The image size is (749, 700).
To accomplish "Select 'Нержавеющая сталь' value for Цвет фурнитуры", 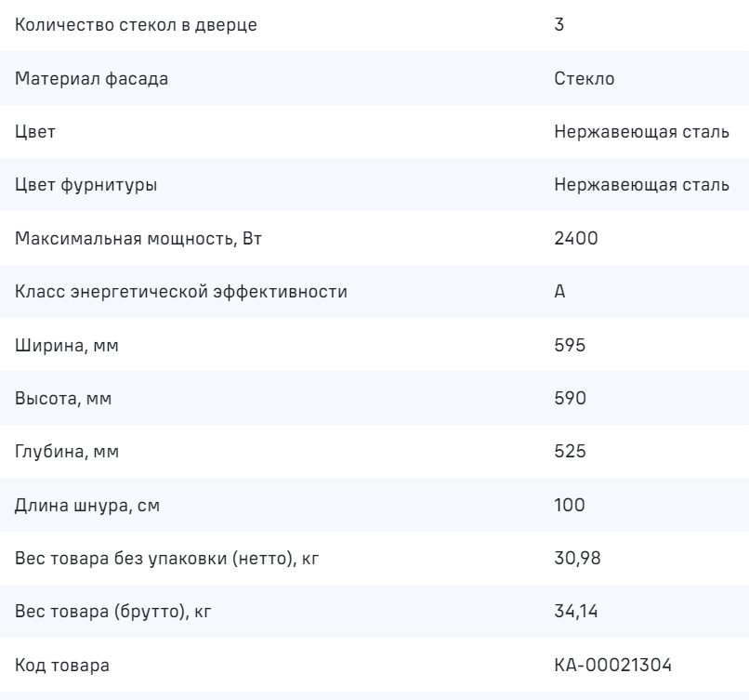I will pos(641,186).
